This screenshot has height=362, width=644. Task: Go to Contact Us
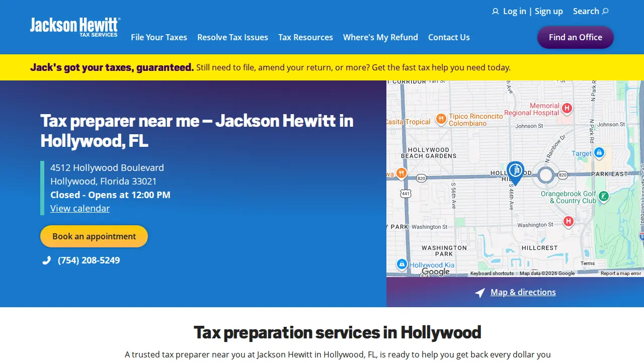(449, 37)
